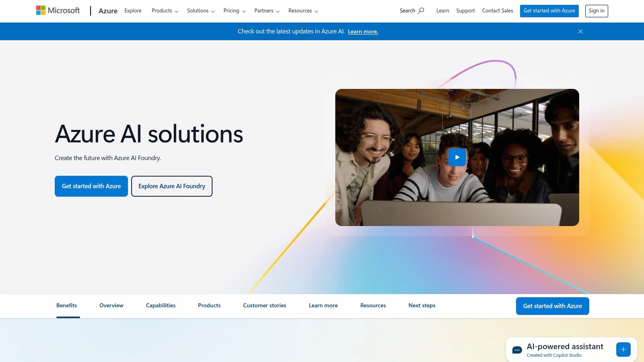The height and width of the screenshot is (362, 644).
Task: Play the hero video
Action: [x=457, y=157]
